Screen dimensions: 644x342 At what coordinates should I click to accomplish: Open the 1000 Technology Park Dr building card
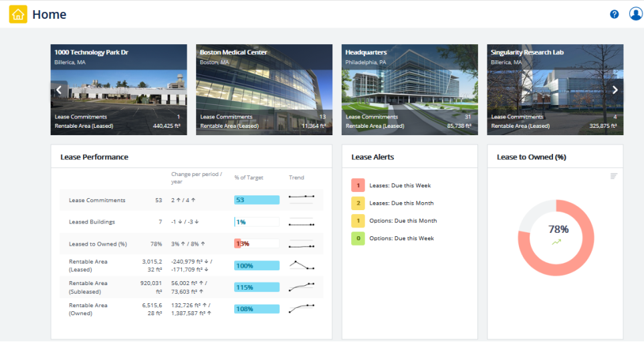point(118,90)
